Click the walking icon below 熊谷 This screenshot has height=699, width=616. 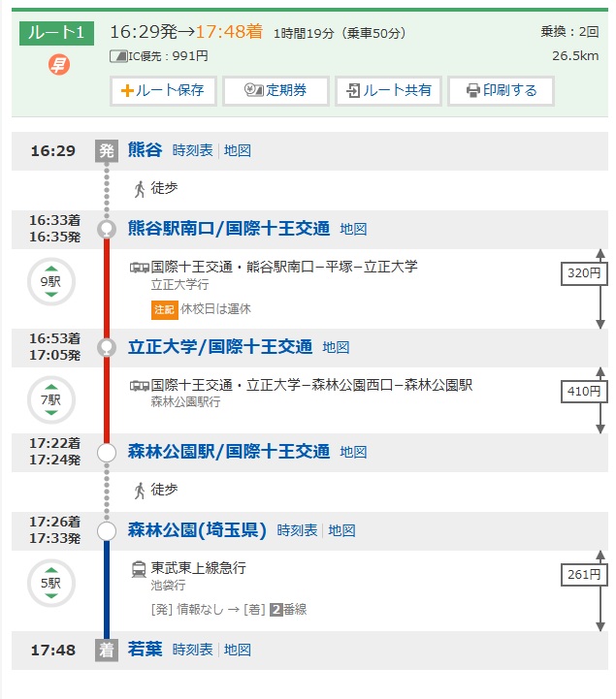tap(140, 188)
